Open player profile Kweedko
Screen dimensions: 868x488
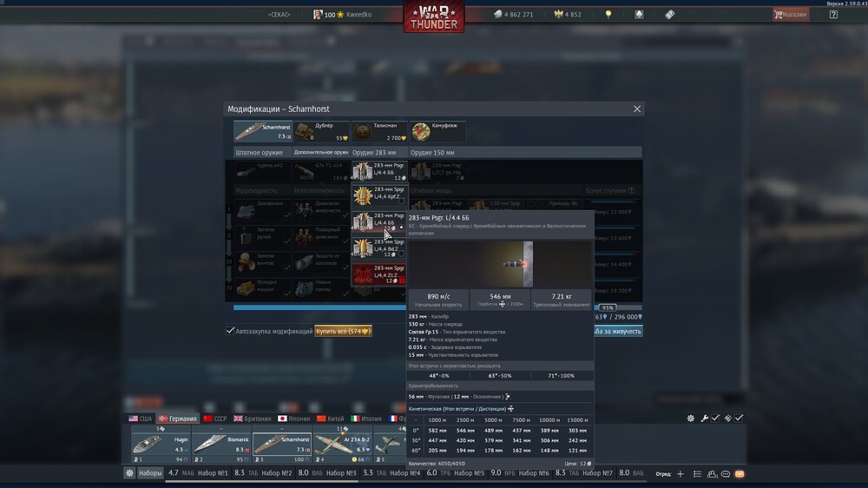pyautogui.click(x=343, y=15)
